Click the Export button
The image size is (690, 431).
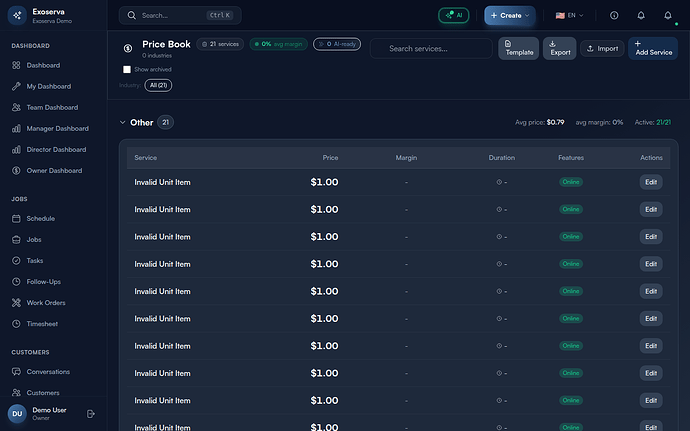click(559, 47)
